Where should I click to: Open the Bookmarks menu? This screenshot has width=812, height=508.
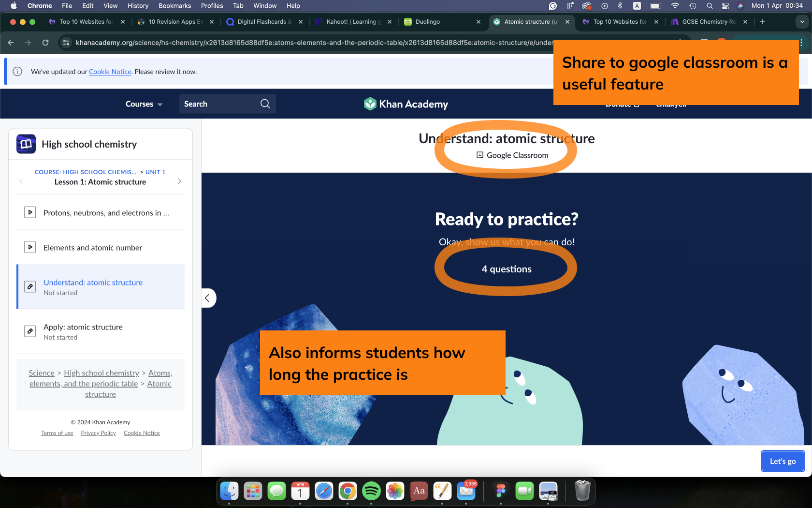click(x=174, y=6)
